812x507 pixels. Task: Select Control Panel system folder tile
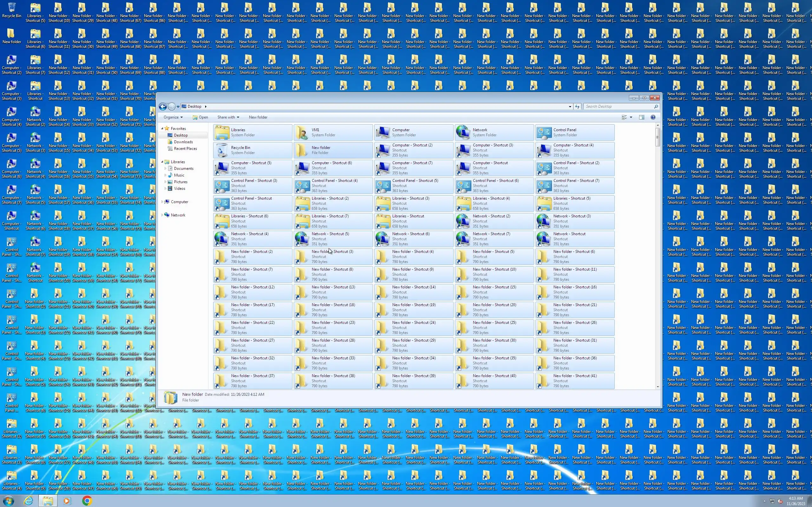point(574,132)
